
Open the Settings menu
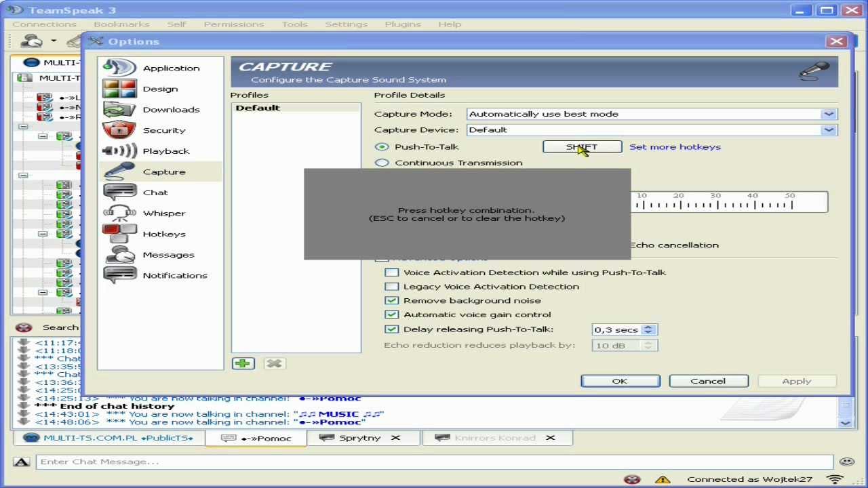click(346, 24)
